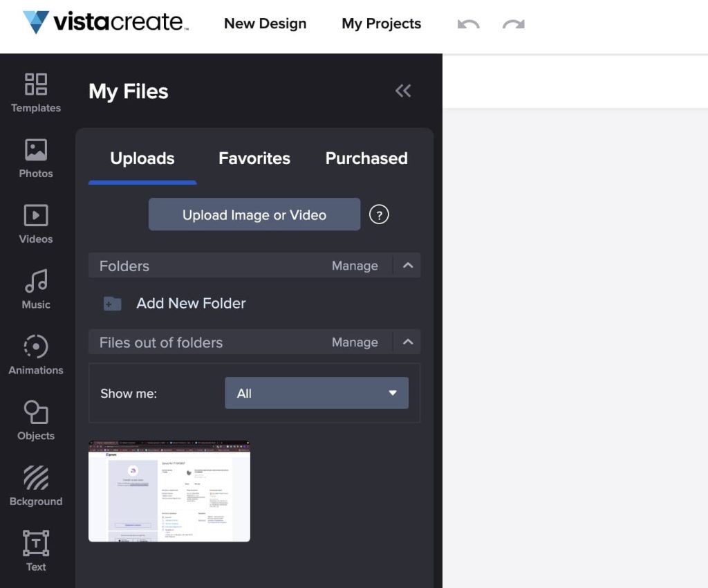Switch to the Favorites tab
This screenshot has width=708, height=588.
click(x=254, y=158)
